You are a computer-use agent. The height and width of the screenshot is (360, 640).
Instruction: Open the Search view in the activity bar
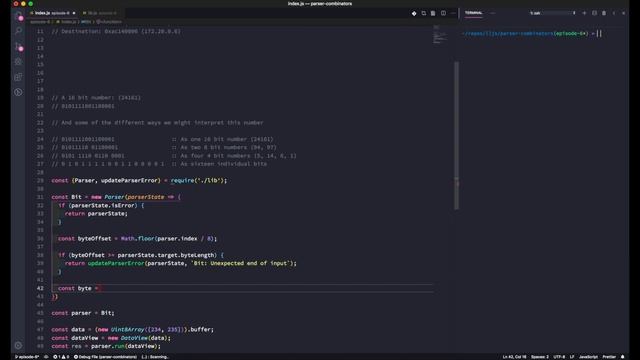[x=18, y=31]
